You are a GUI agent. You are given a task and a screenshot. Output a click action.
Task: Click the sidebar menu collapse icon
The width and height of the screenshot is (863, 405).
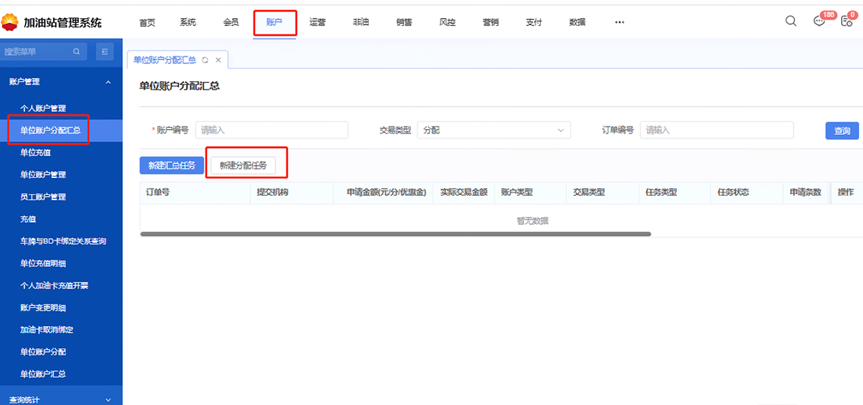point(105,51)
